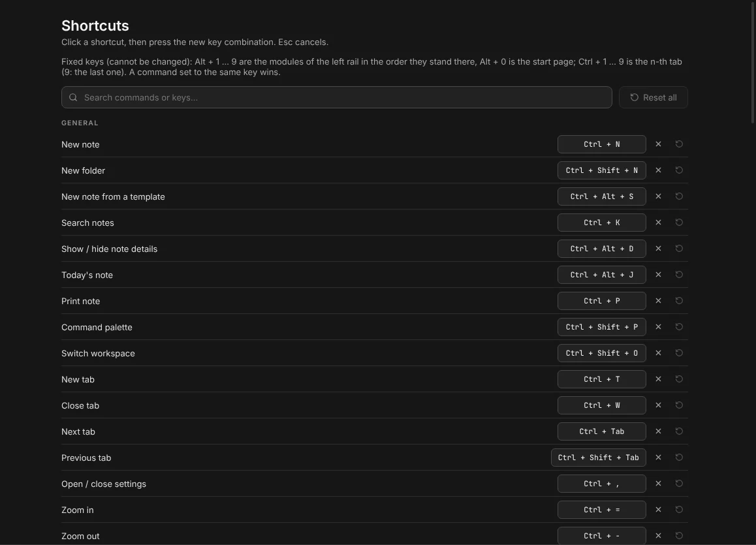Clear the New note shortcut
The width and height of the screenshot is (756, 545).
click(658, 144)
